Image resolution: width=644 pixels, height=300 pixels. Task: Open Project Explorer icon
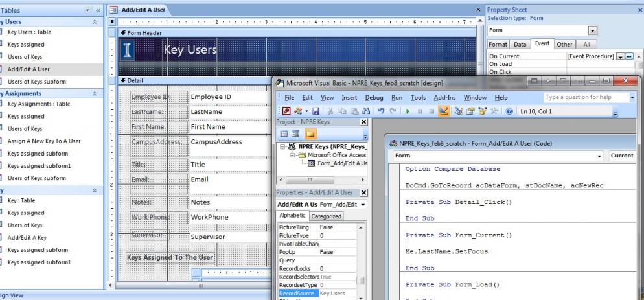coord(459,111)
